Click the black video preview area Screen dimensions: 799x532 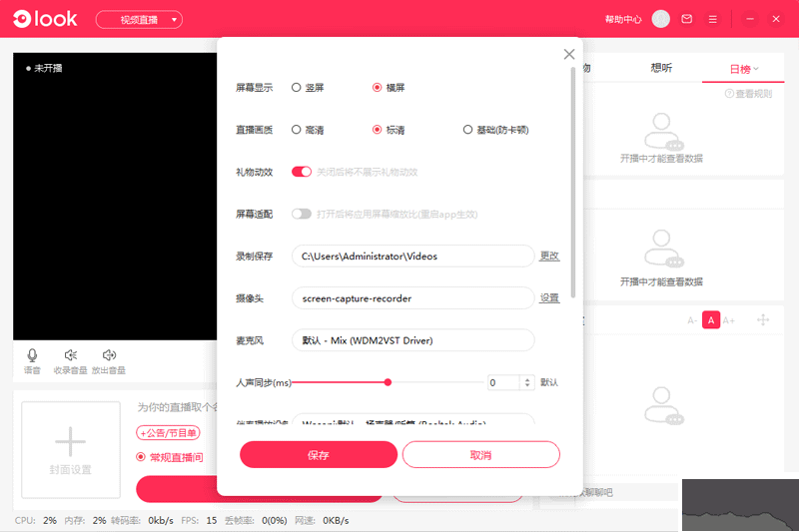pos(115,197)
